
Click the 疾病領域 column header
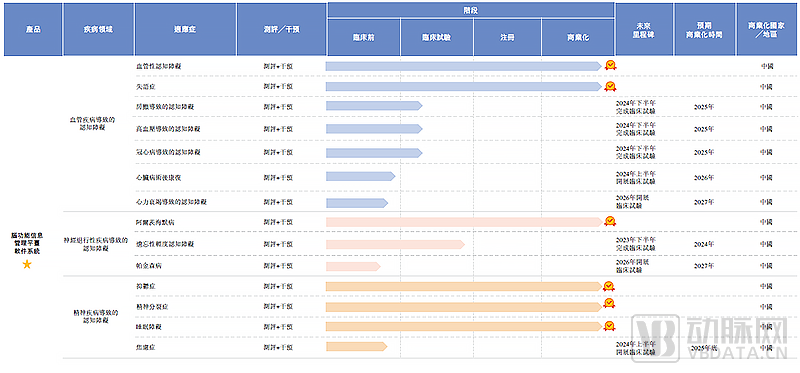click(98, 29)
